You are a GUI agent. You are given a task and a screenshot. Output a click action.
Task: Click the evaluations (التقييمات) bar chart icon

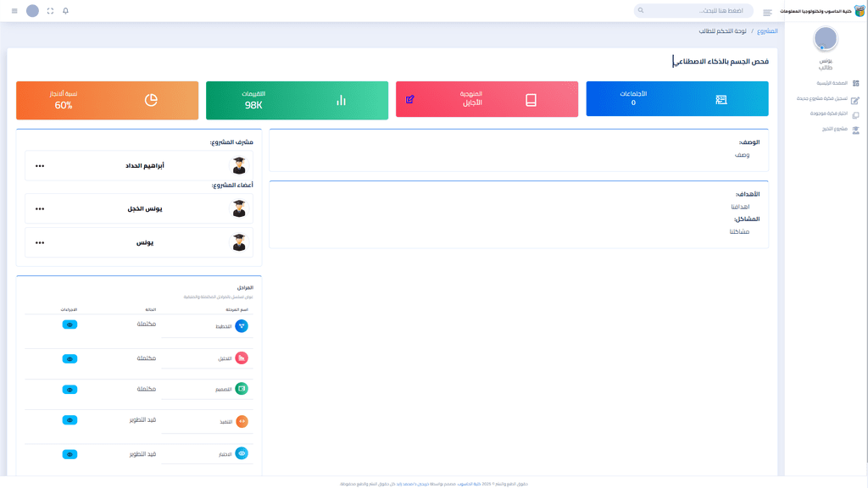pos(341,100)
